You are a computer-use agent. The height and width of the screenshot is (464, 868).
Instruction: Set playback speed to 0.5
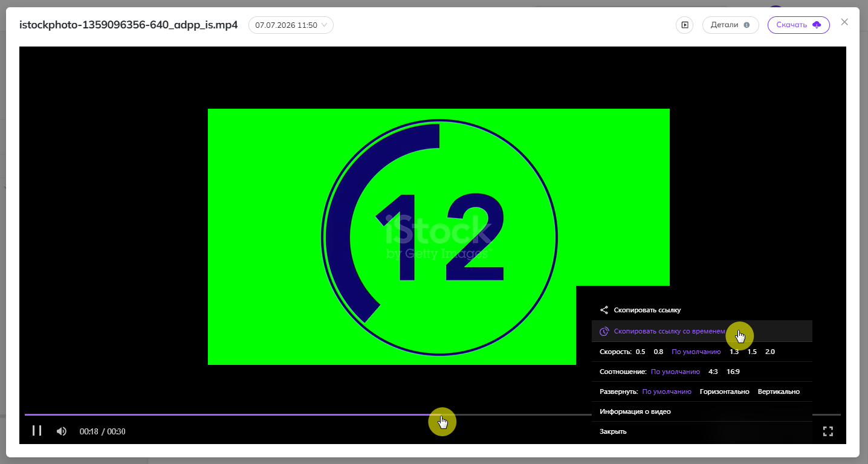641,352
